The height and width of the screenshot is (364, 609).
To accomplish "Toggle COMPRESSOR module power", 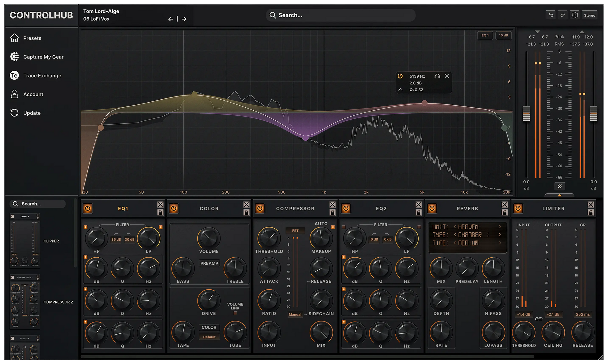I will tap(260, 208).
